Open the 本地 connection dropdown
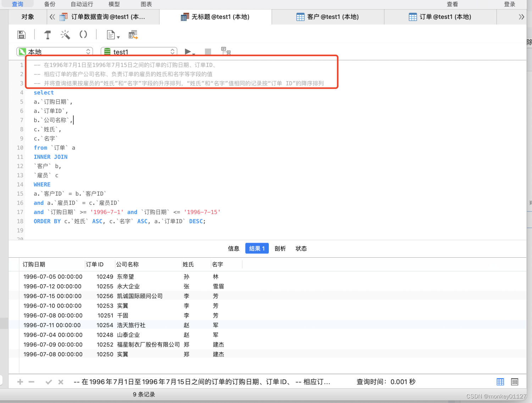The image size is (532, 403). click(x=55, y=52)
